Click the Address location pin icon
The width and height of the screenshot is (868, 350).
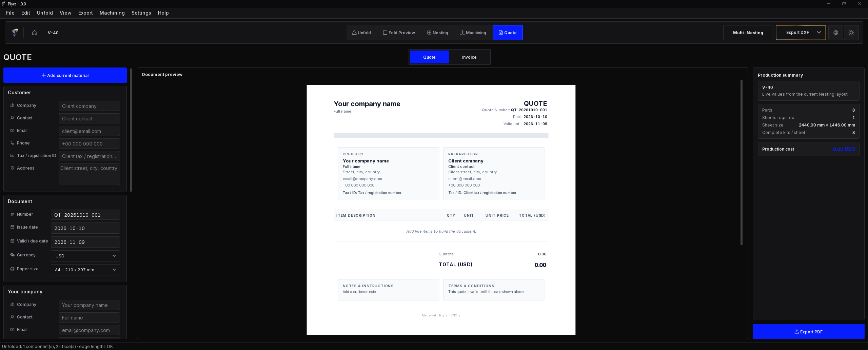click(13, 168)
